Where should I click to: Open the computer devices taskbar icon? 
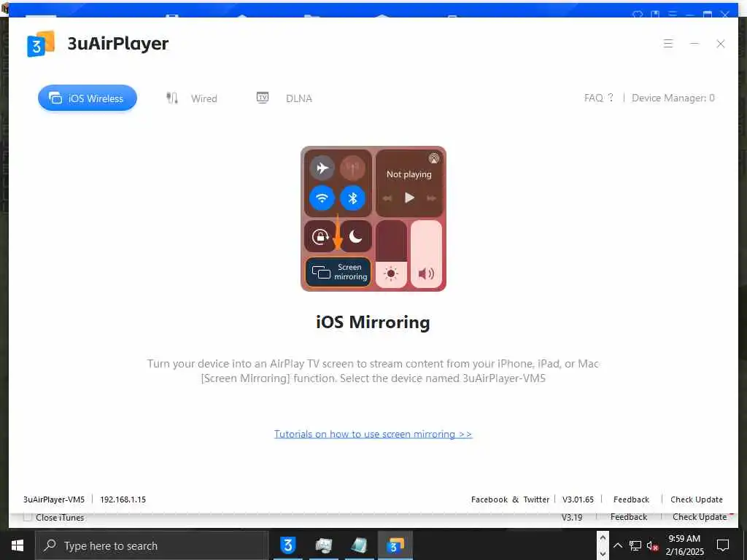(x=323, y=545)
